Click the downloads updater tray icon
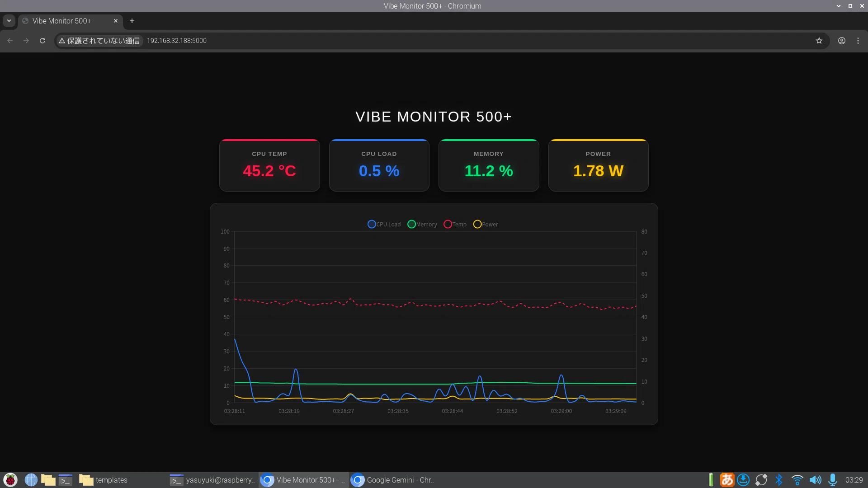This screenshot has height=488, width=868. click(x=743, y=480)
